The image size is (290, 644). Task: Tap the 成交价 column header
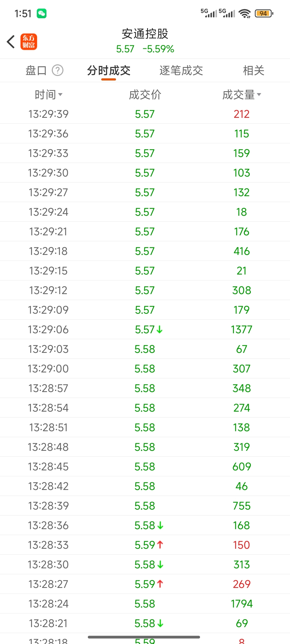145,95
